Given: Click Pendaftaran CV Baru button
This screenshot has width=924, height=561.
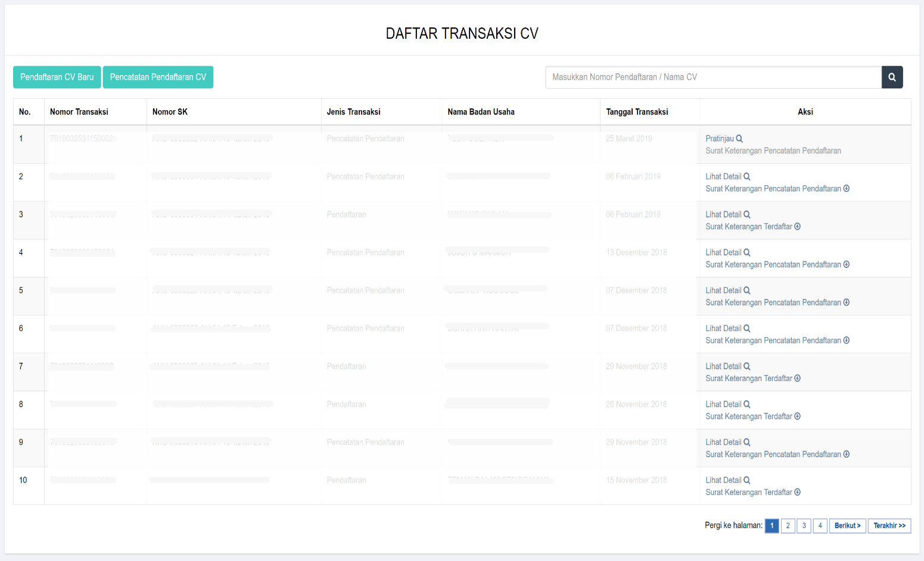Looking at the screenshot, I should (57, 77).
